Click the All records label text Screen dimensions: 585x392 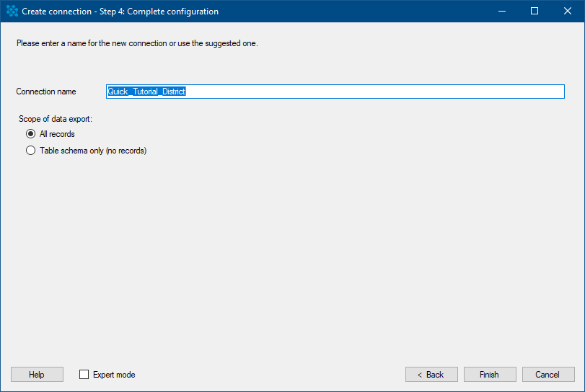click(57, 134)
